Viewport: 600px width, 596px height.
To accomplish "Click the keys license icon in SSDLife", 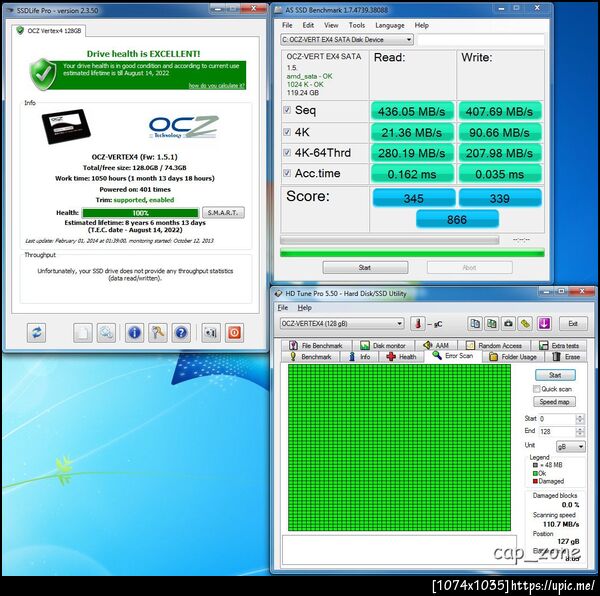I will tap(158, 332).
